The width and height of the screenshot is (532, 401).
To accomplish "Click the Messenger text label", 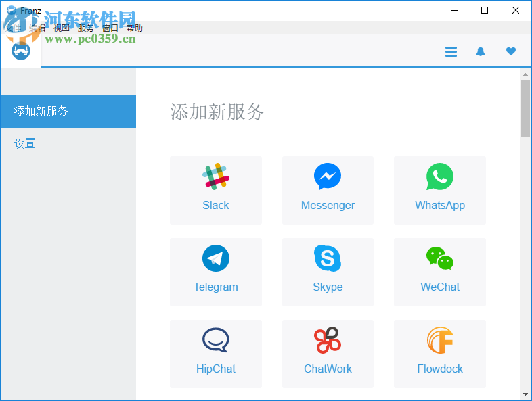I will point(328,205).
